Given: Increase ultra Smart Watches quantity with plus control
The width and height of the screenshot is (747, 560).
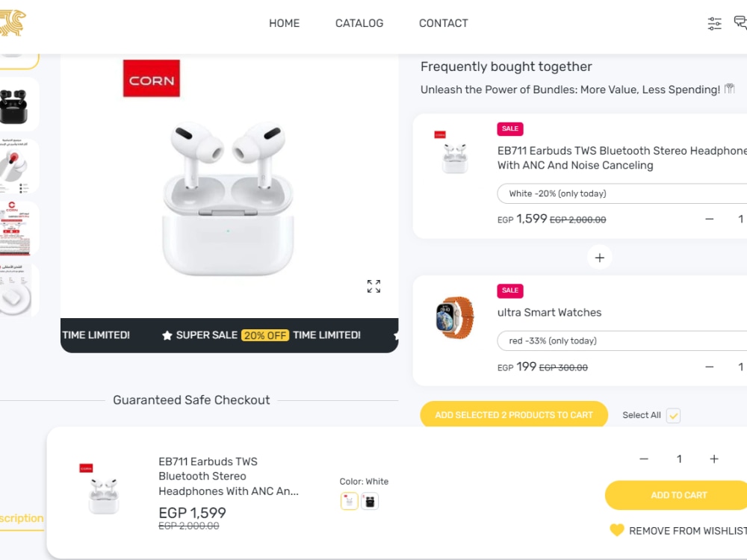Looking at the screenshot, I should pyautogui.click(x=744, y=367).
